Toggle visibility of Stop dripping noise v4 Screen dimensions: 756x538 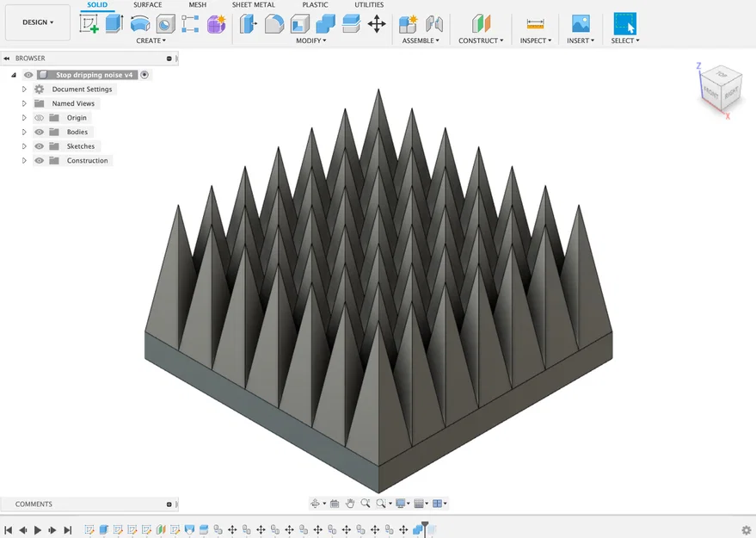coord(28,75)
